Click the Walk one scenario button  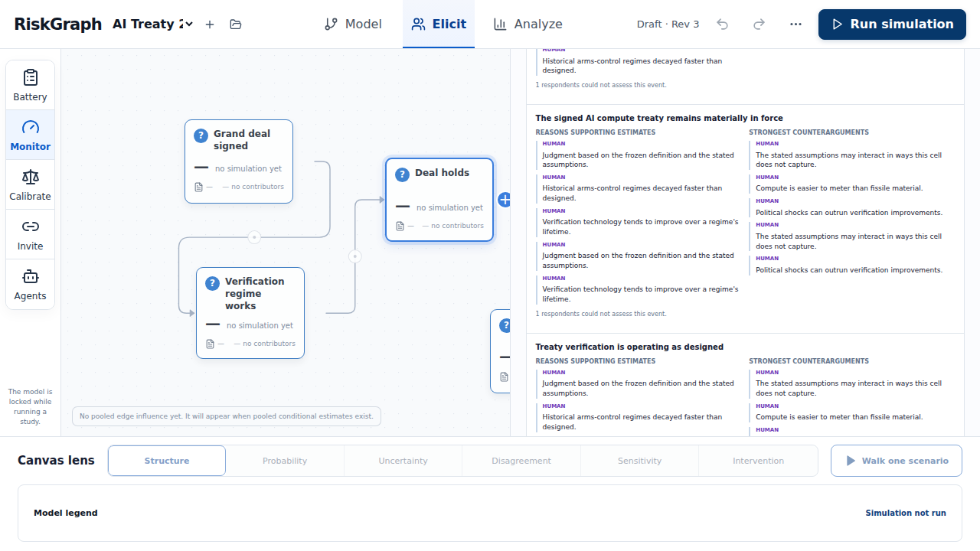point(897,461)
